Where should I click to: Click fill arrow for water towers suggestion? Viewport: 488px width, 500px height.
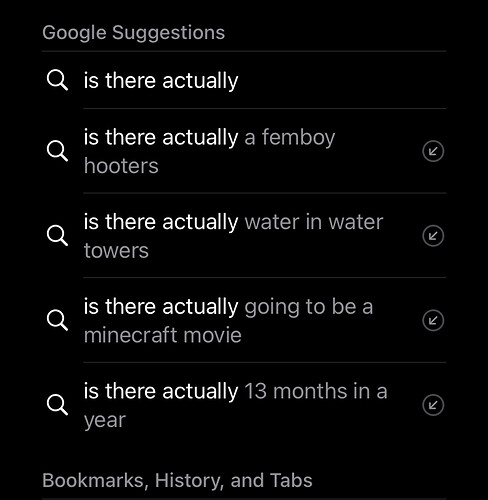pos(433,236)
